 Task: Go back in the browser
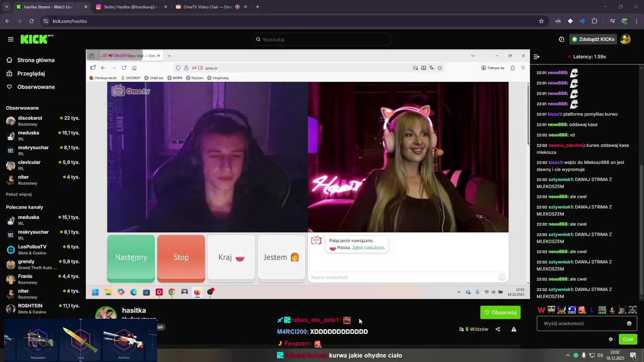pyautogui.click(x=7, y=21)
